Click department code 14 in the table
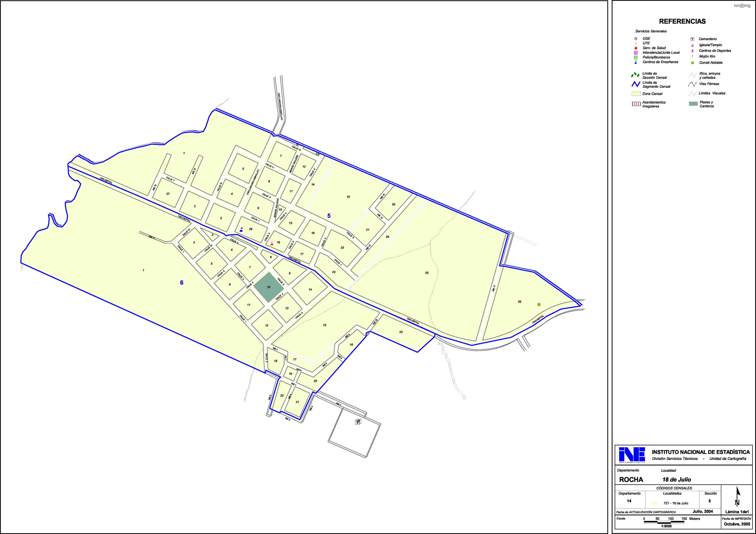756x534 pixels. pos(629,501)
